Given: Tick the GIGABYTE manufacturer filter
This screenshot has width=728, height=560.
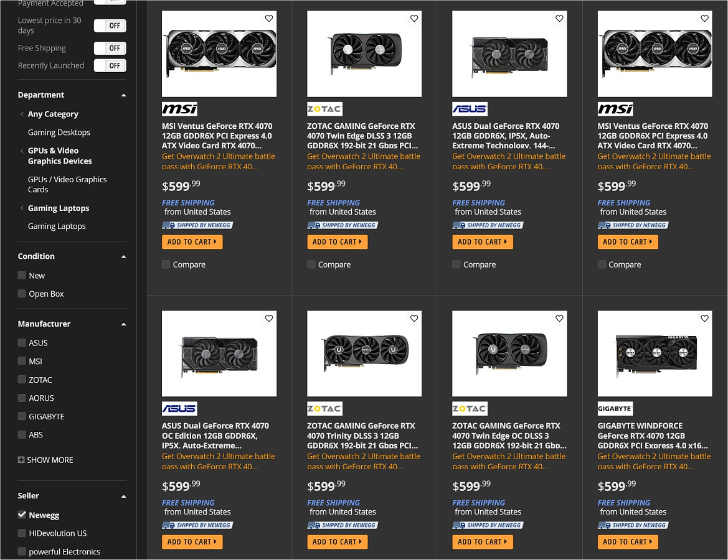Looking at the screenshot, I should [x=22, y=416].
